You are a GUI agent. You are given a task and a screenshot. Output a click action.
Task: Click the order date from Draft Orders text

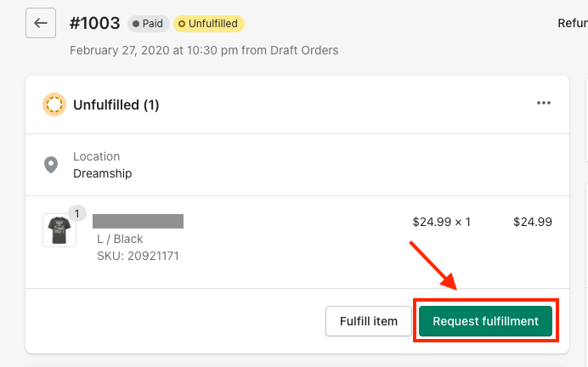[204, 50]
